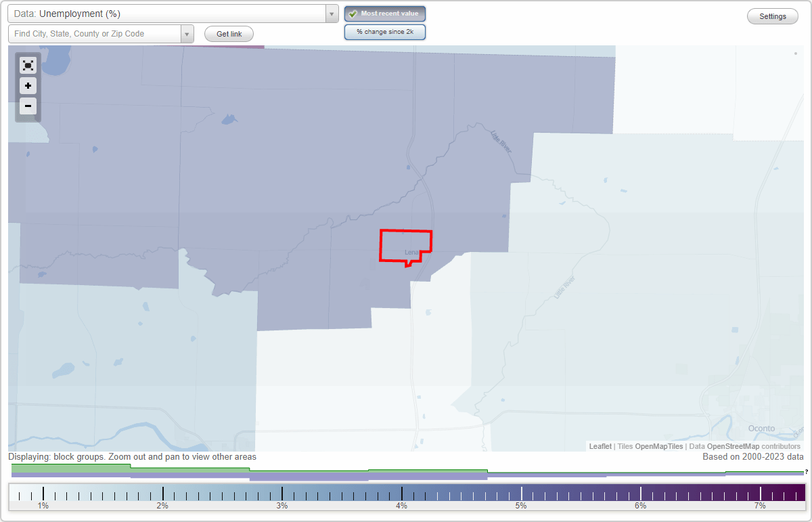Click the Find City, State, County field
The width and height of the screenshot is (812, 522).
[x=95, y=33]
